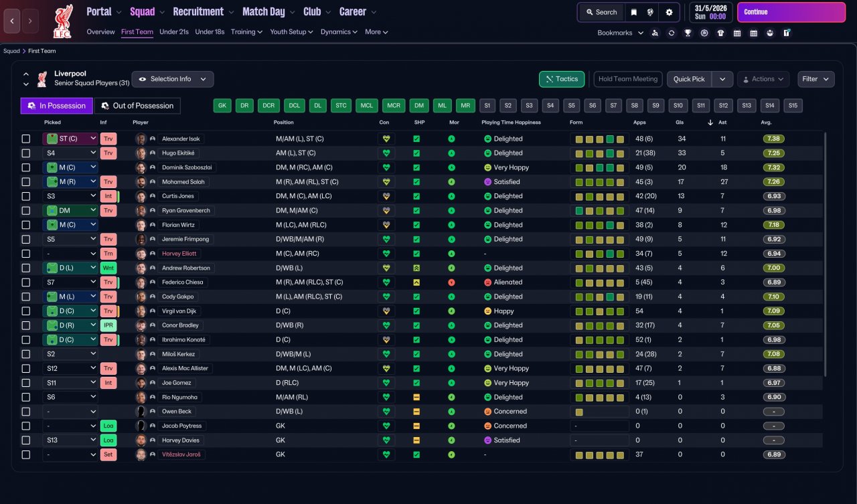Check the box for Miloš Kerkez
This screenshot has height=504, width=857.
click(26, 354)
